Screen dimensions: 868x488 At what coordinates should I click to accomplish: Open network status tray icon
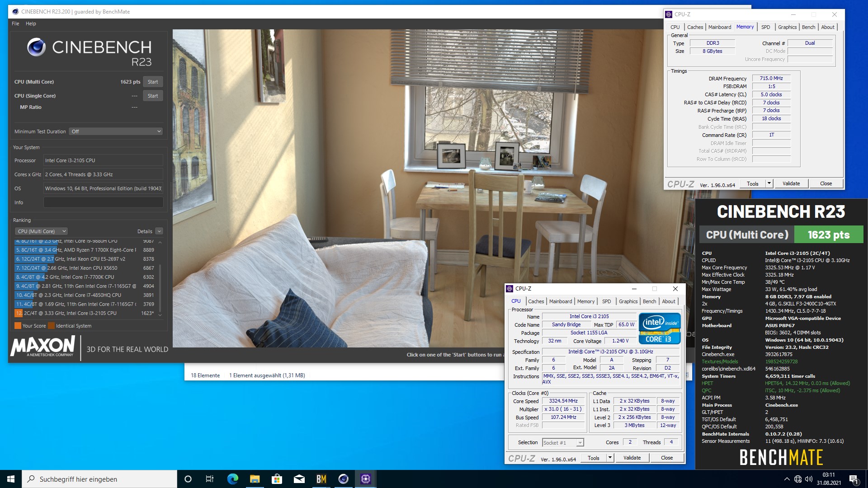click(x=798, y=479)
